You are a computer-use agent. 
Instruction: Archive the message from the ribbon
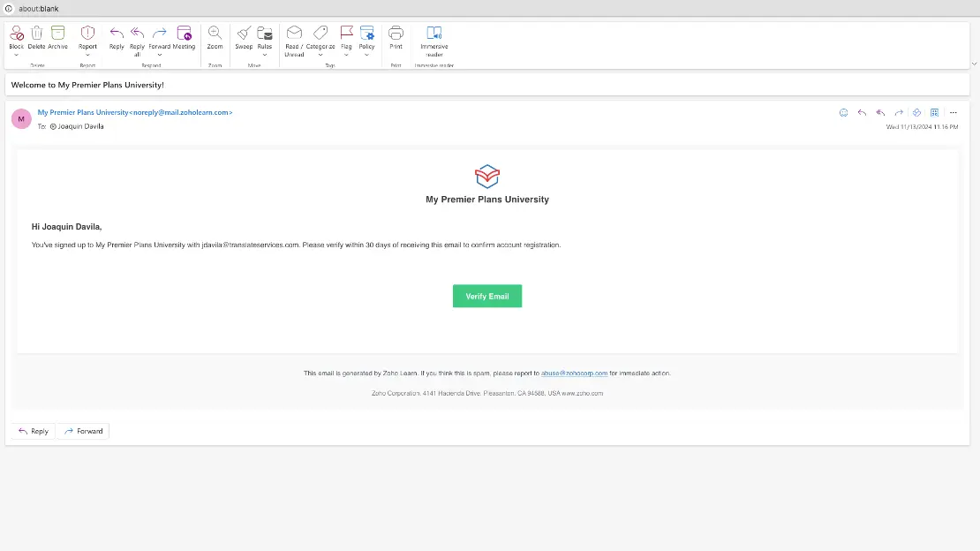[x=57, y=34]
